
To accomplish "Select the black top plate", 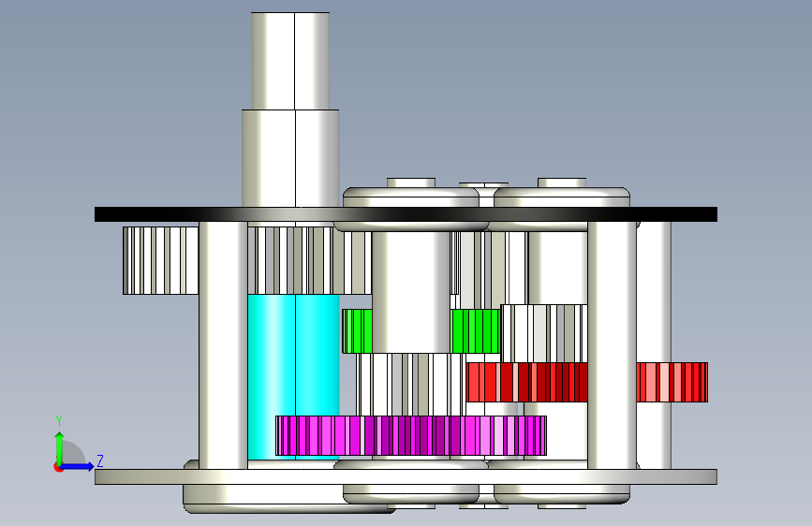I will coord(406,214).
